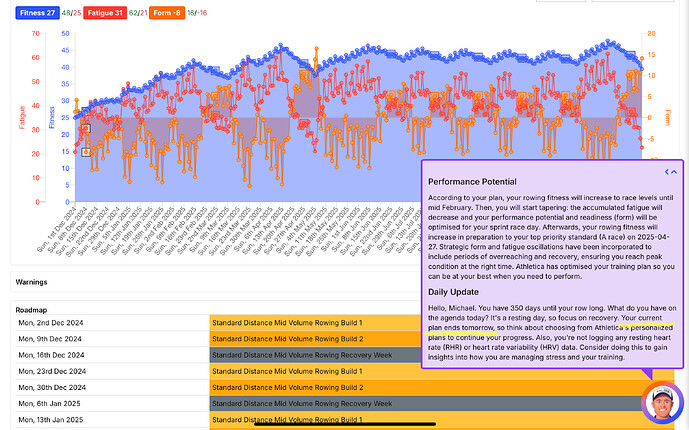Click the 16/-16 form range value

pos(196,13)
